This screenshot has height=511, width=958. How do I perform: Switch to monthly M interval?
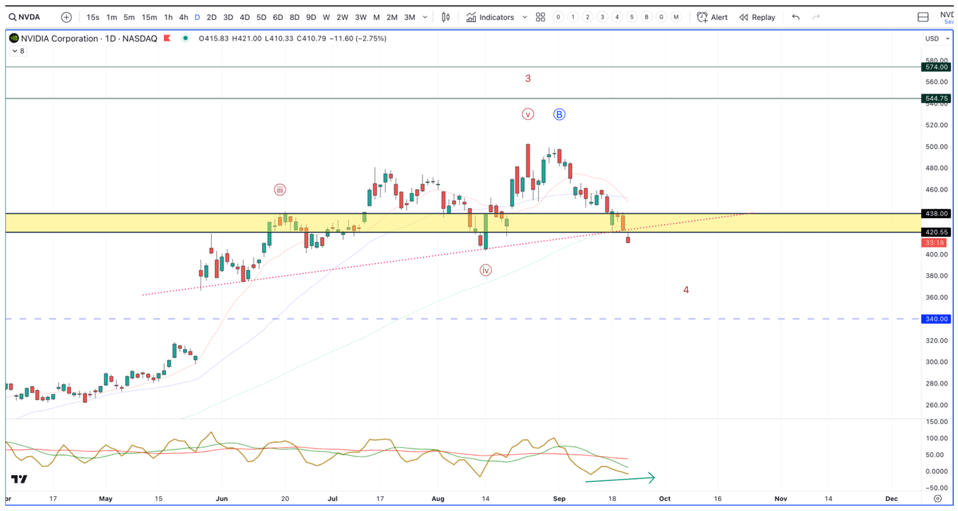(x=376, y=17)
